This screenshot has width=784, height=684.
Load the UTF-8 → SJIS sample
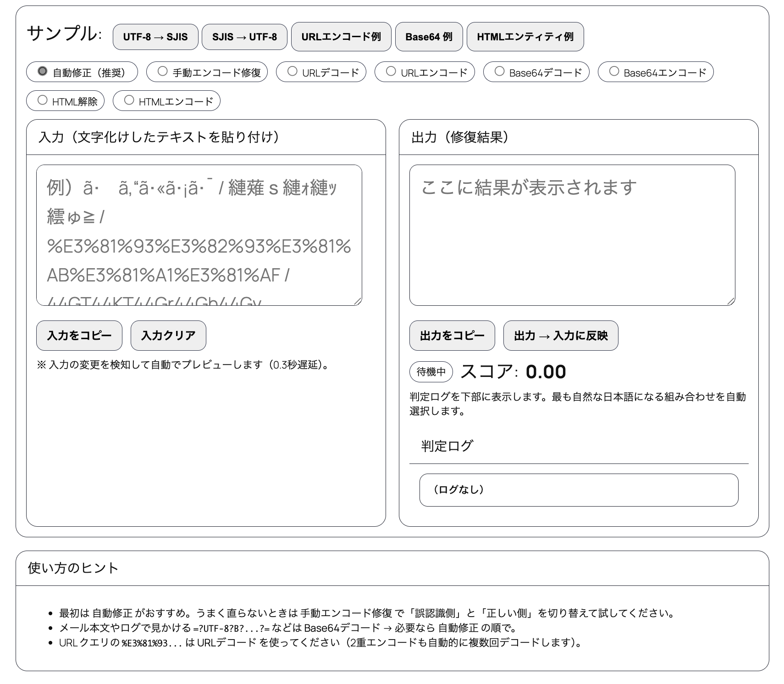coord(155,37)
